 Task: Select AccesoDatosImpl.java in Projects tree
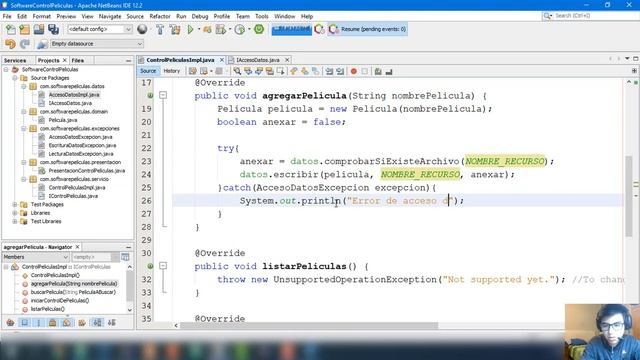click(74, 95)
